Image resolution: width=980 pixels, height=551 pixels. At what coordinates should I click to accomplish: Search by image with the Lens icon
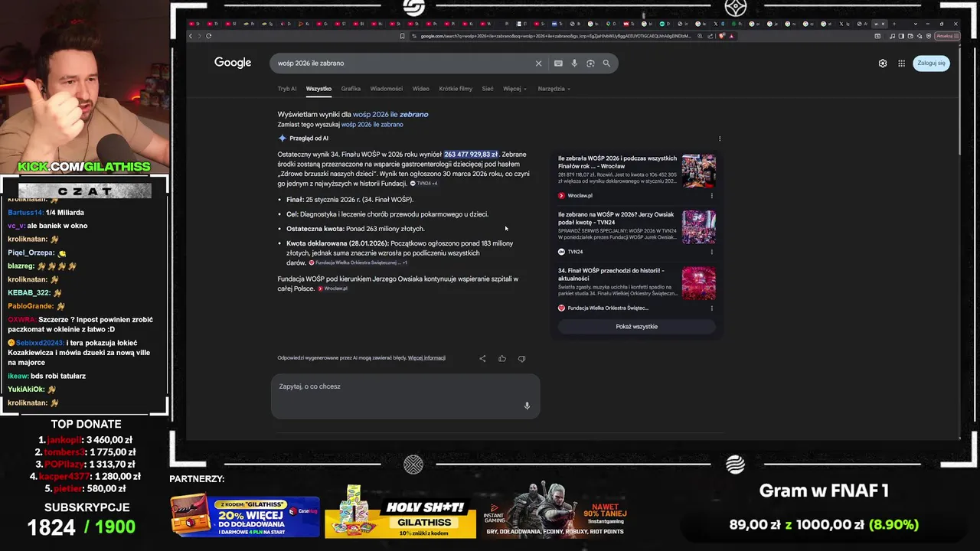point(590,64)
